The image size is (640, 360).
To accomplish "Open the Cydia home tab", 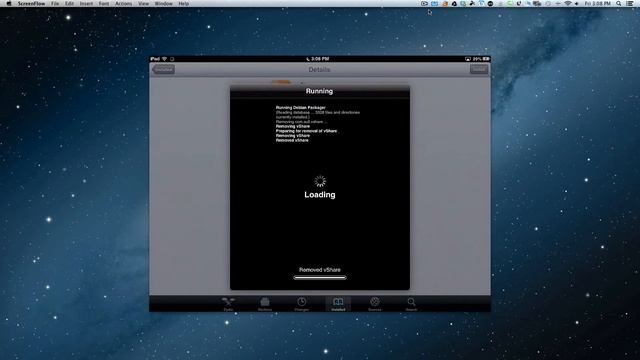I will click(228, 304).
